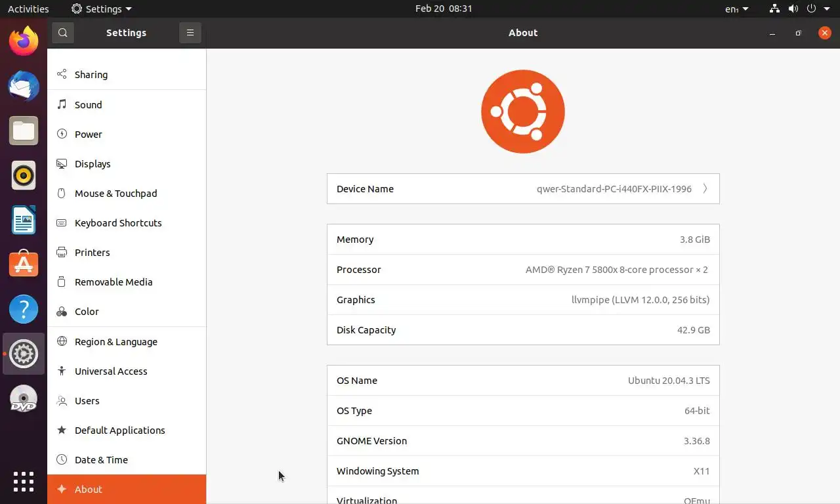
Task: Open Help from the dock
Action: (x=24, y=309)
